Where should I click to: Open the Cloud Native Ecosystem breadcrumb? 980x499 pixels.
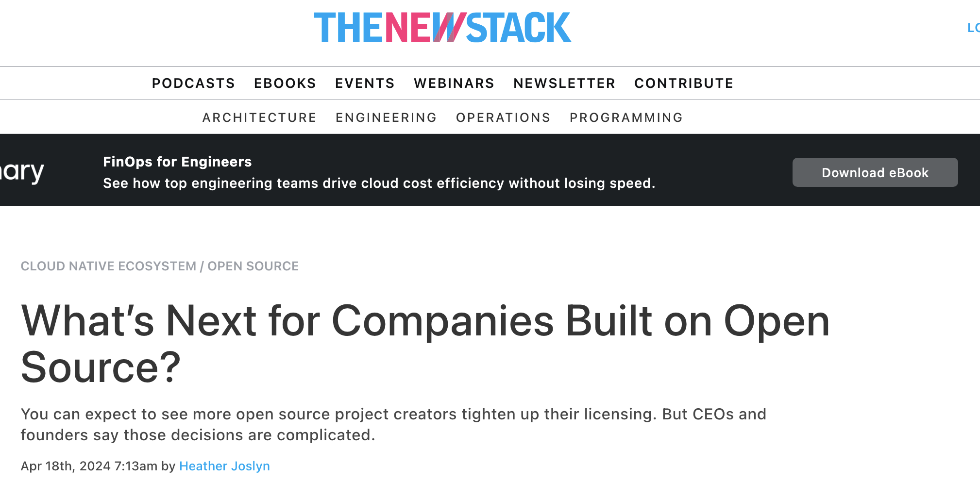pyautogui.click(x=108, y=266)
